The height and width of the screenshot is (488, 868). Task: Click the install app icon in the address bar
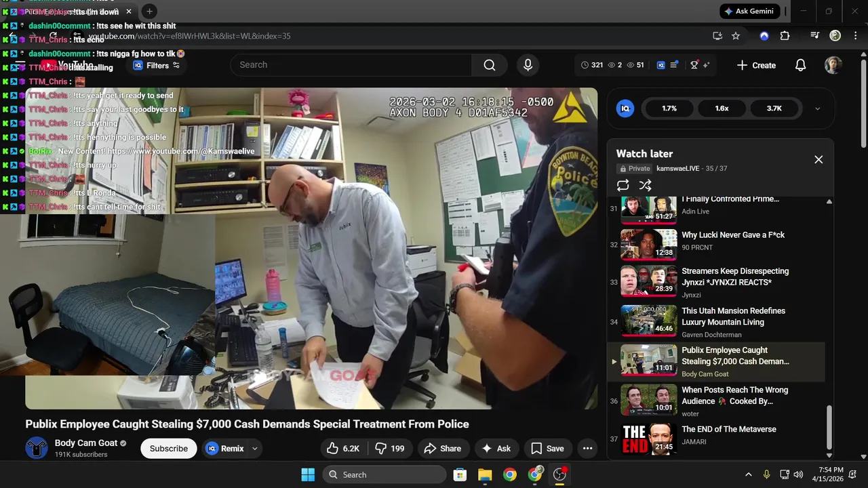point(717,36)
